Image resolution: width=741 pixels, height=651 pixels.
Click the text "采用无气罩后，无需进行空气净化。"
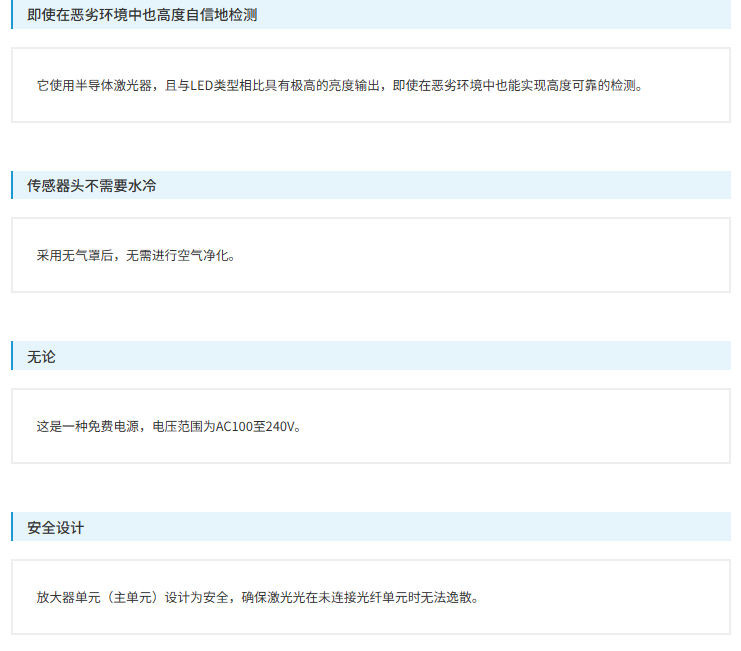tap(136, 256)
